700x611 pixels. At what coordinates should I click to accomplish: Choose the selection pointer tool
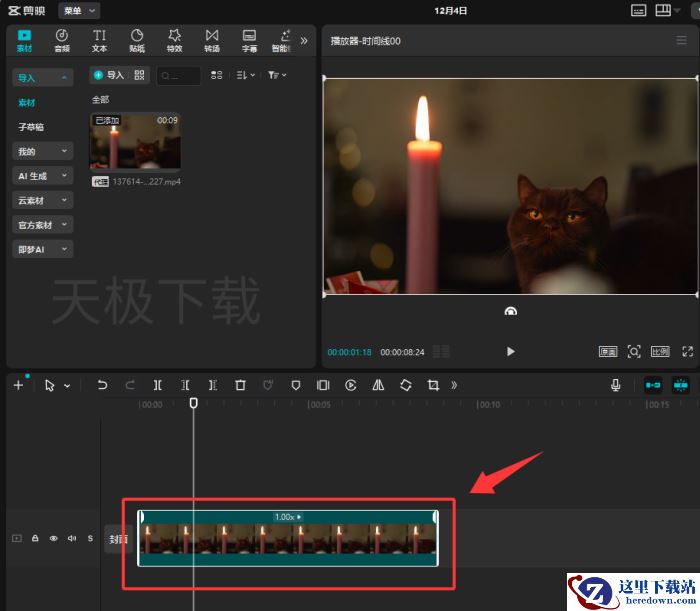(49, 385)
